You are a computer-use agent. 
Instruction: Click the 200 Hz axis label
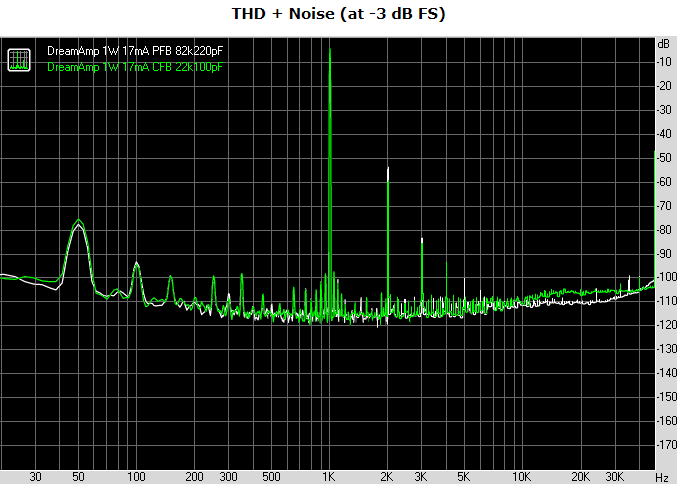pos(194,477)
